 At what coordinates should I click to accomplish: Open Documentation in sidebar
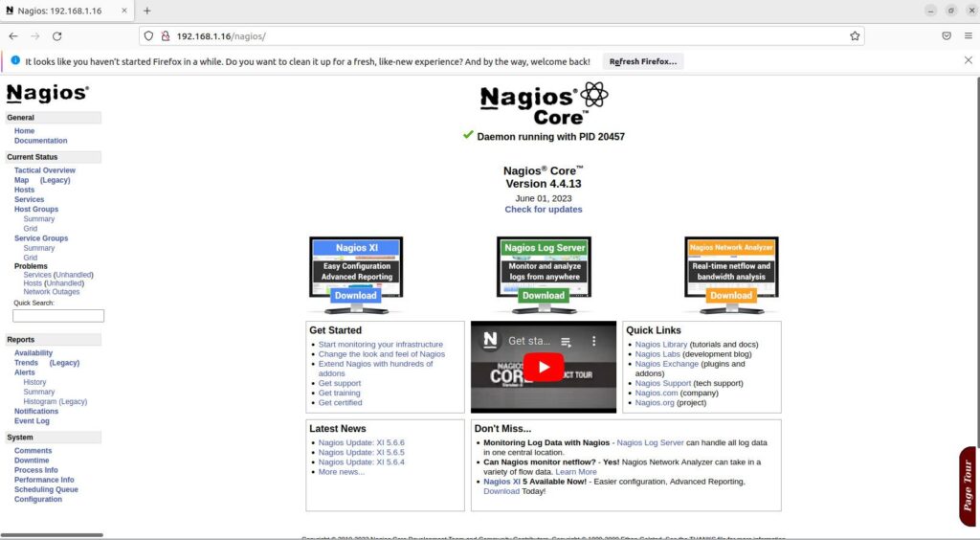(x=40, y=141)
